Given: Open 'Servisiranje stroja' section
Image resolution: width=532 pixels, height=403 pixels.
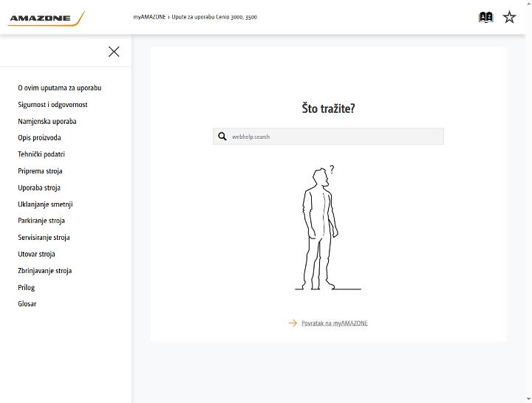Looking at the screenshot, I should coord(44,237).
